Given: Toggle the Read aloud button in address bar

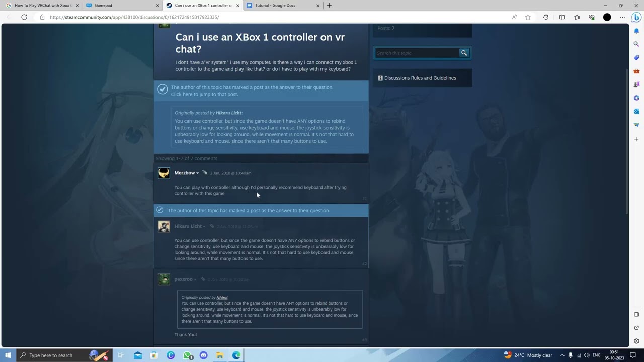Looking at the screenshot, I should tap(514, 17).
